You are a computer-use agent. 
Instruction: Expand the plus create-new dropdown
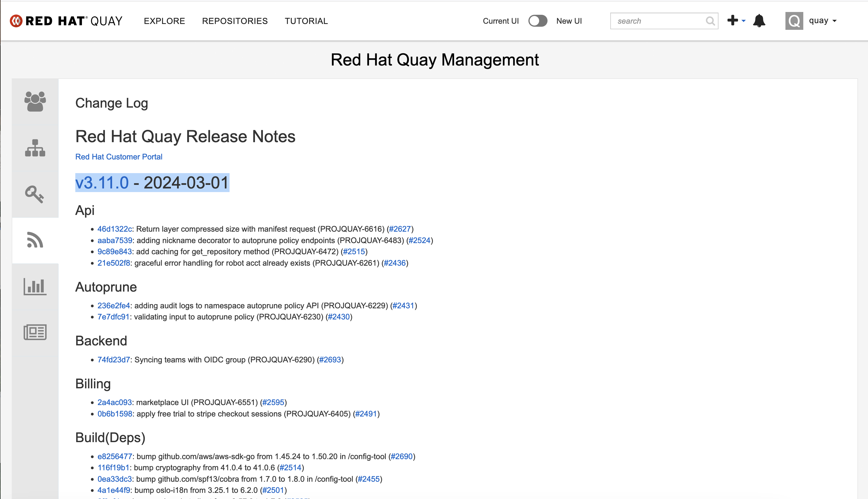pyautogui.click(x=736, y=21)
